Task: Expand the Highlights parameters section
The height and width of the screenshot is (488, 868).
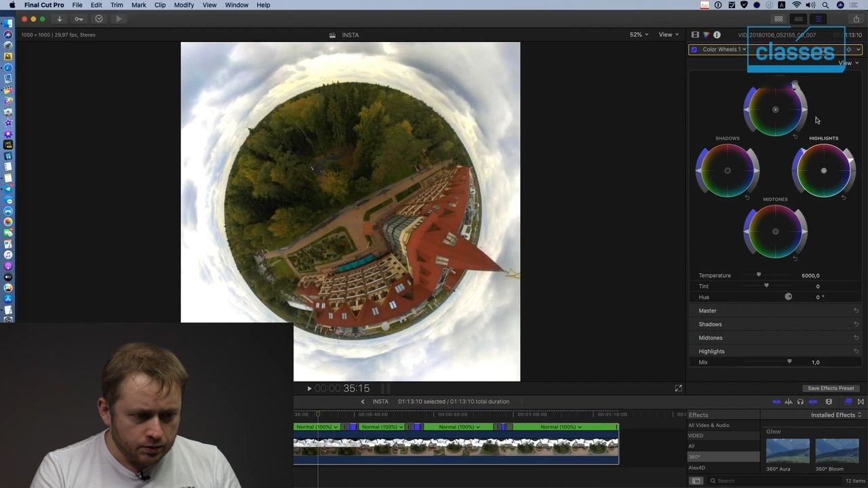Action: (711, 351)
